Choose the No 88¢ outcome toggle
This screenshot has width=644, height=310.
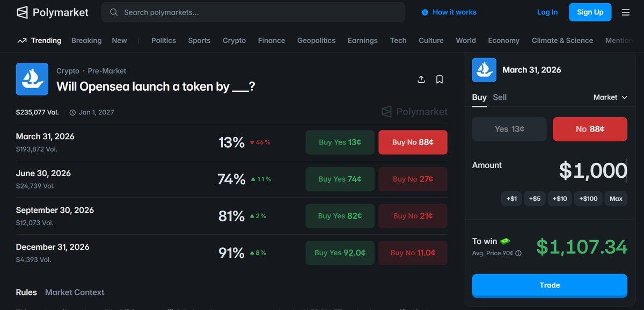click(590, 129)
